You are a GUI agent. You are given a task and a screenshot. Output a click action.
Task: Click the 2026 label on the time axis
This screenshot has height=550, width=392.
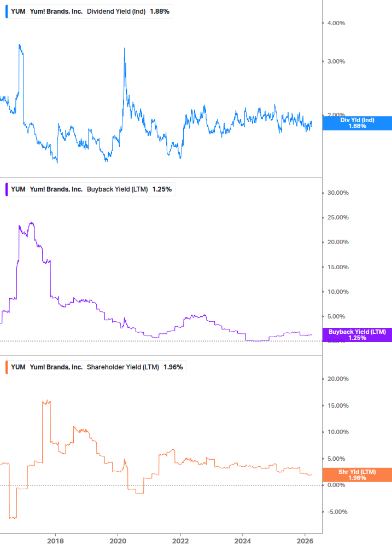(x=305, y=541)
